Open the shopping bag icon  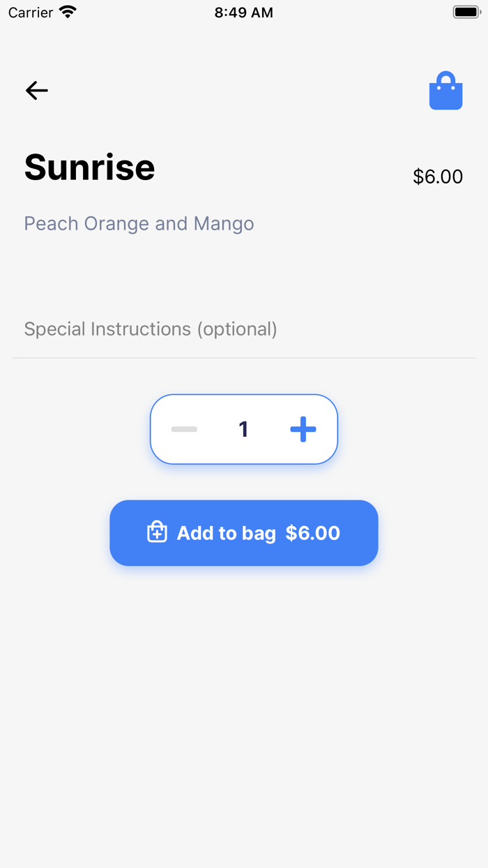tap(445, 91)
